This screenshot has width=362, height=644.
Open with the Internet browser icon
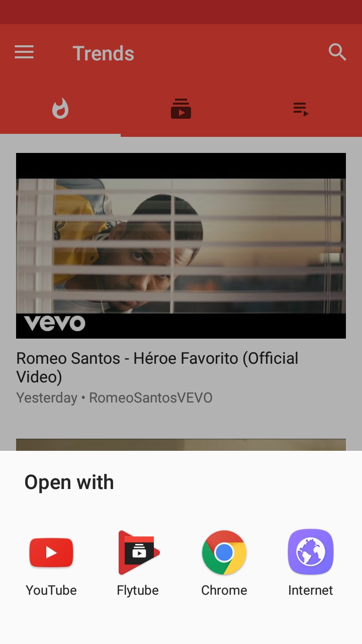click(x=311, y=552)
